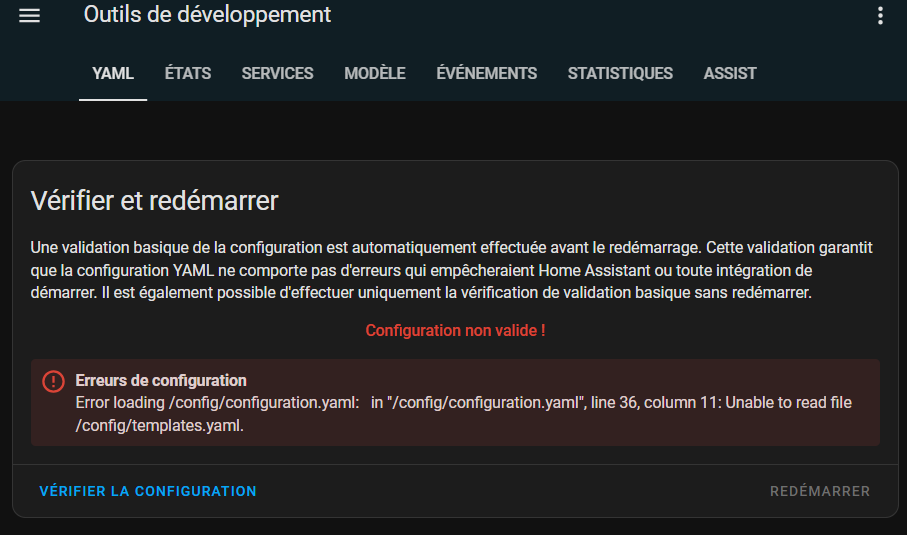Click the 'Error loading /config/configuration.yaml' line
The height and width of the screenshot is (535, 907).
pyautogui.click(x=463, y=402)
